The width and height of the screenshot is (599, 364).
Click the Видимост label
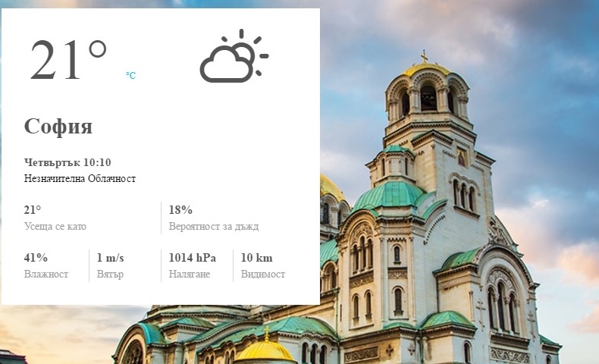(x=263, y=274)
